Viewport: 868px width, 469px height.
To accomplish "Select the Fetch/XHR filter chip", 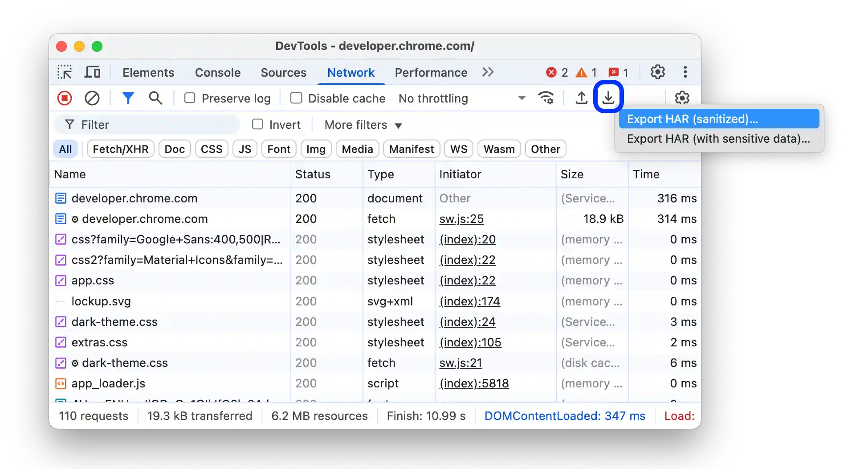I will pos(120,149).
